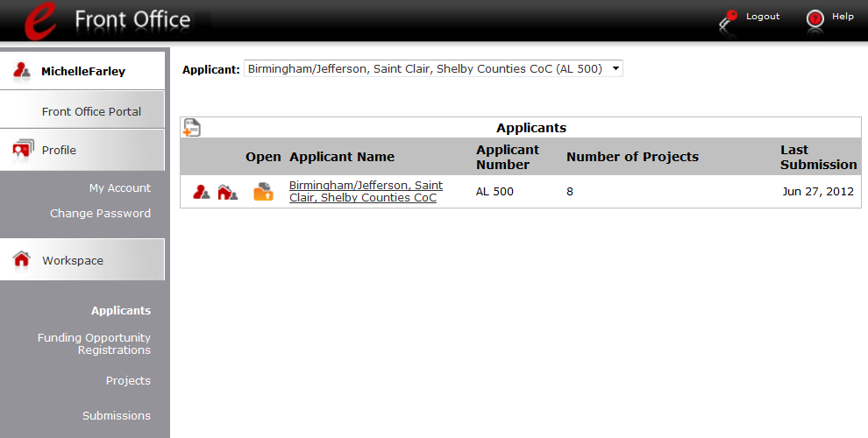Go to Front Office Portal
This screenshot has height=438, width=868.
click(91, 112)
